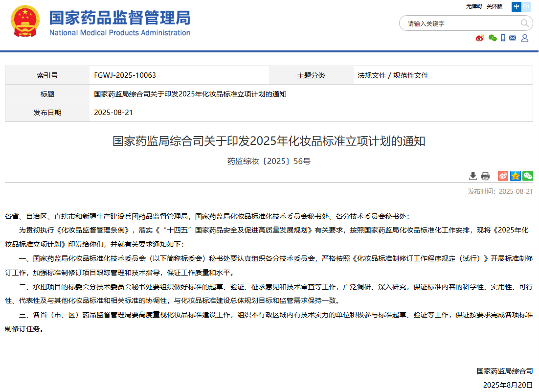Viewport: 539px width, 392px height.
Task: Share article to WeChat (green share button)
Action: 528,176
